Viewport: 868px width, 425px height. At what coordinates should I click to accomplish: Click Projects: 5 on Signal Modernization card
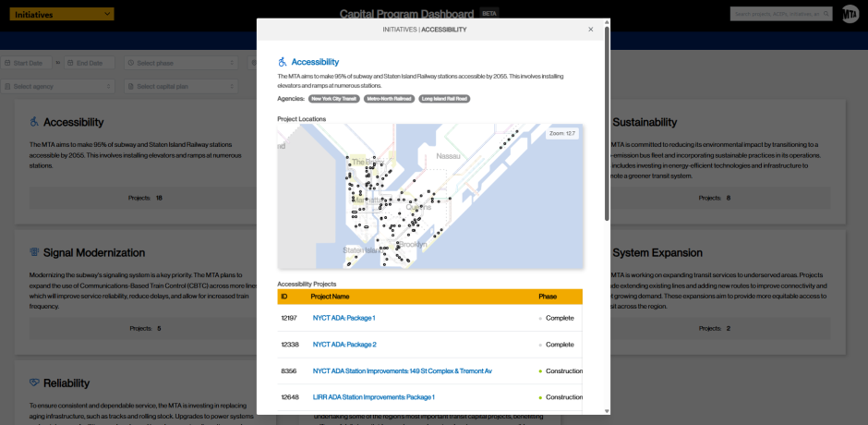[145, 329]
